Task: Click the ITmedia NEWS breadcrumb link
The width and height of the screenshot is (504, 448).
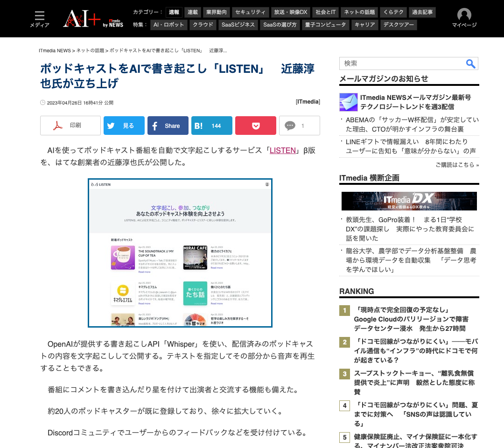Action: pos(55,50)
